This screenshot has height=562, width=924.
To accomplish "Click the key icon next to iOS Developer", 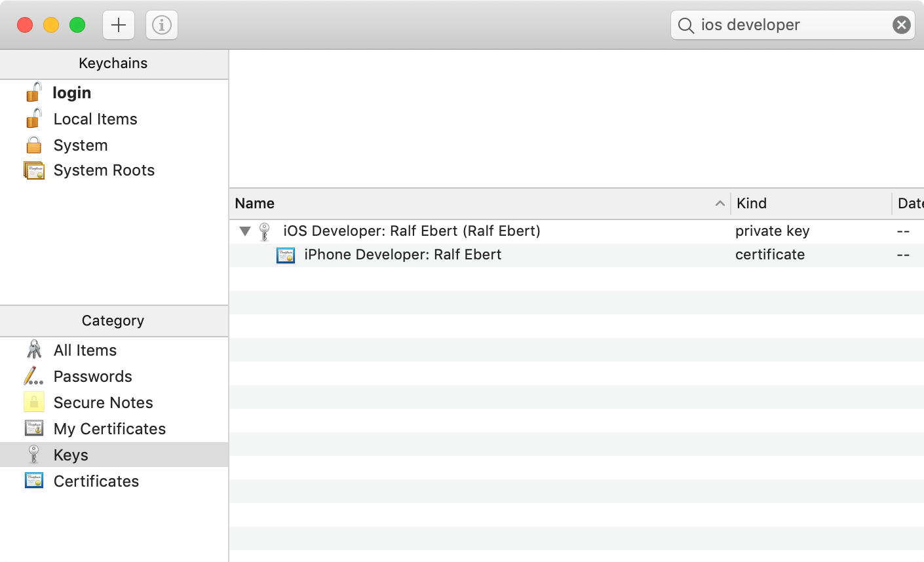I will 264,231.
